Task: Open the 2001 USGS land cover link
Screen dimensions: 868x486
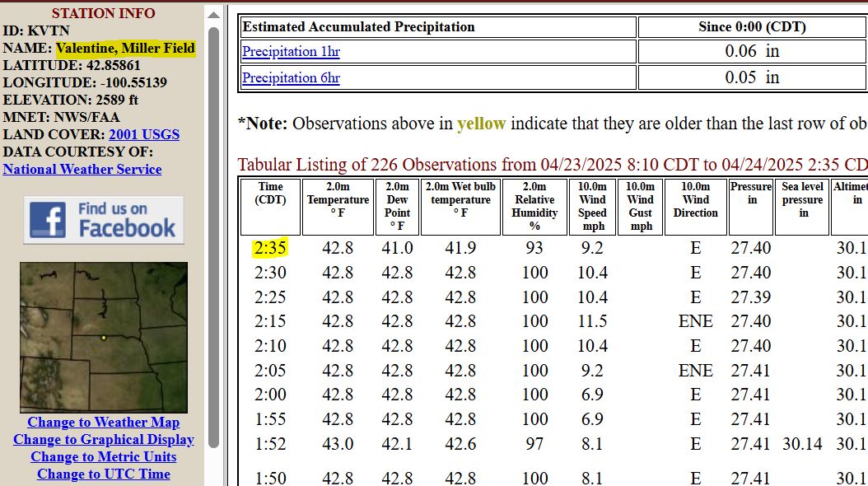Action: point(144,134)
